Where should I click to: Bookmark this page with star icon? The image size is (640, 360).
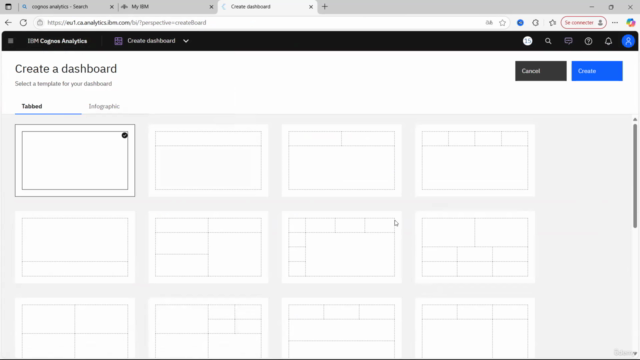[502, 22]
